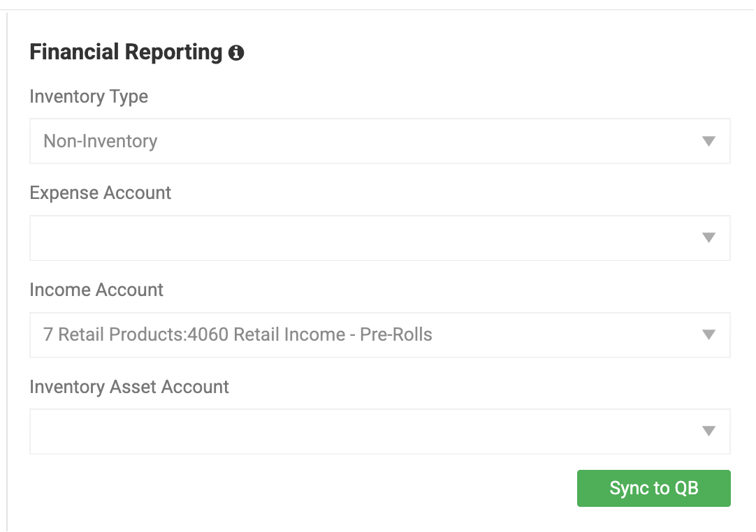Image resolution: width=756 pixels, height=532 pixels.
Task: Click inside the empty Expense Account field
Action: [x=279, y=238]
